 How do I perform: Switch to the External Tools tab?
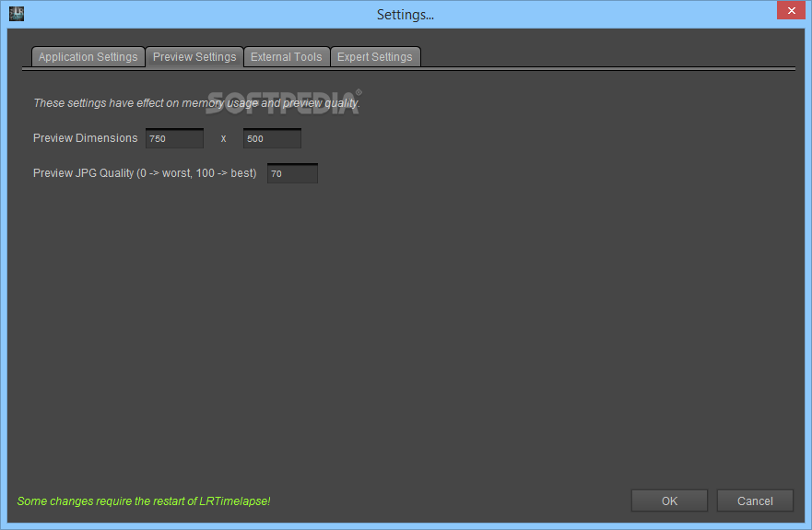287,57
